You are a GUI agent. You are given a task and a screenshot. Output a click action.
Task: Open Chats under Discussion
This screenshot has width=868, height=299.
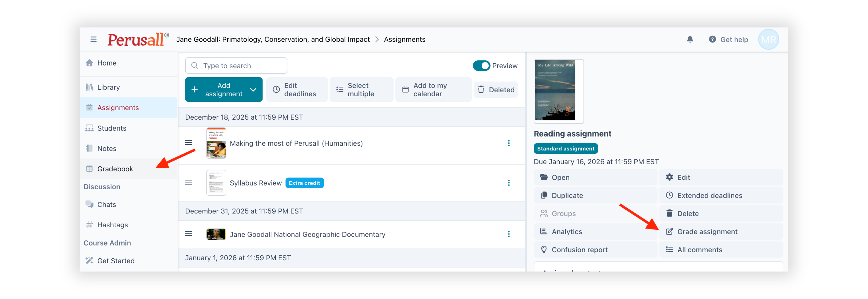click(128, 205)
